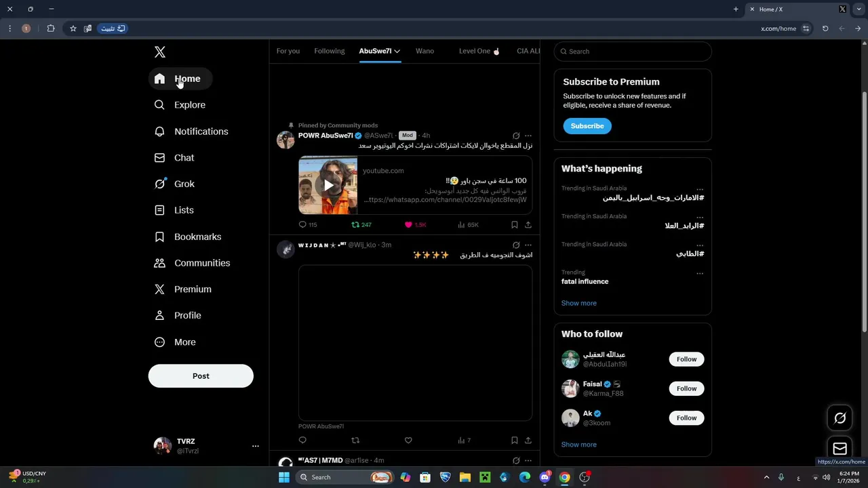The image size is (868, 488).
Task: Open options for #الطابي trend
Action: (x=700, y=245)
